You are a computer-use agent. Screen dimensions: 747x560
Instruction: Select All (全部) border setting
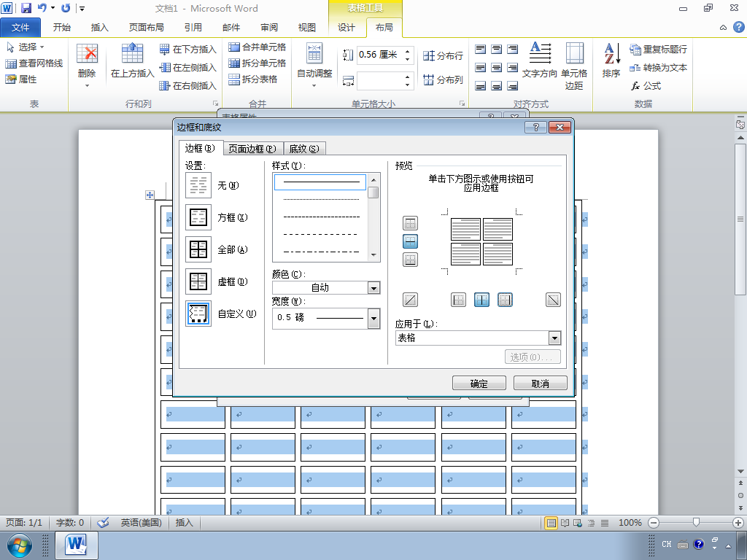[x=198, y=249]
